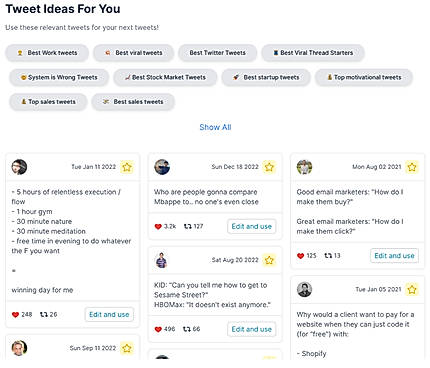This screenshot has height=368, width=430.
Task: Click retweet icon showing 127
Action: pos(188,226)
